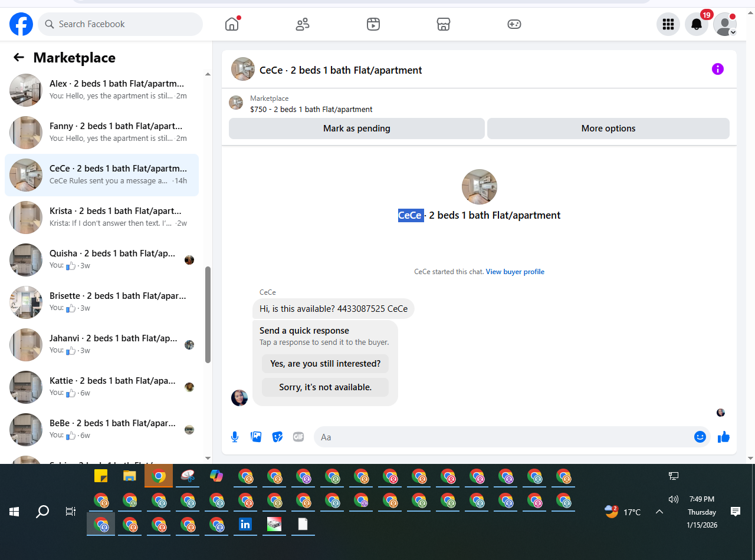Open Kattie conversation in list
Image resolution: width=755 pixels, height=560 pixels.
(x=101, y=387)
